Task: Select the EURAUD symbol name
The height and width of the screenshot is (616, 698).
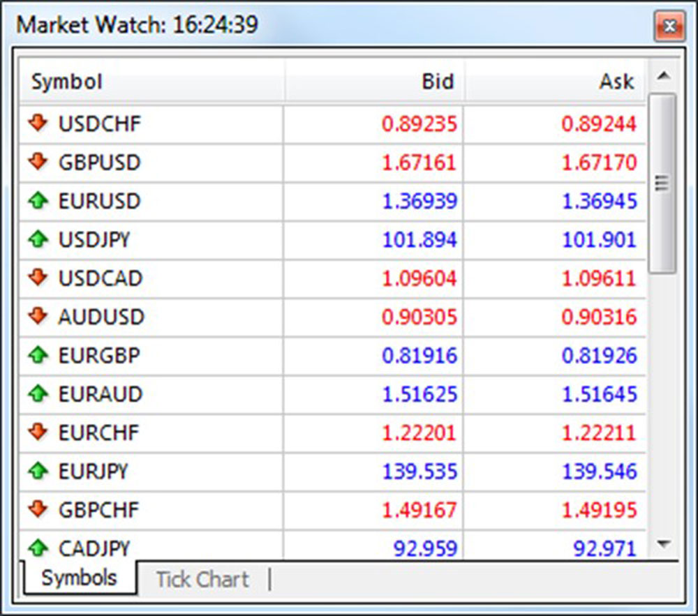Action: point(101,395)
